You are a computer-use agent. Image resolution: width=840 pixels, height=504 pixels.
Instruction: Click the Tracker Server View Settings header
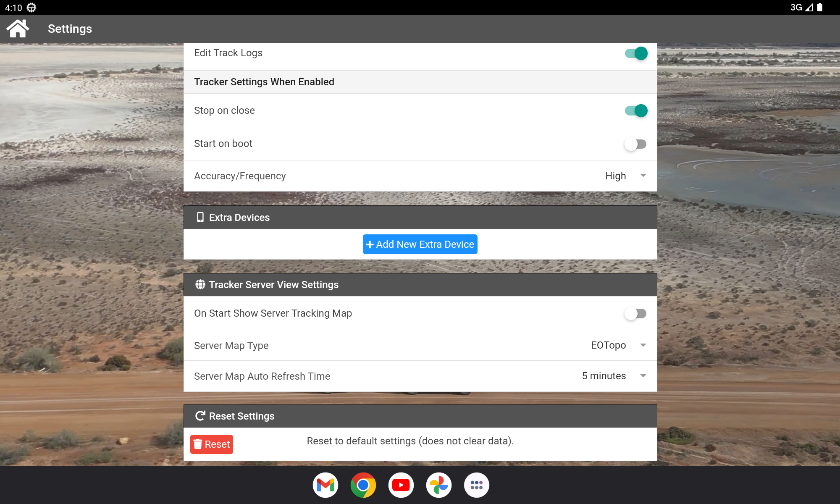[420, 284]
